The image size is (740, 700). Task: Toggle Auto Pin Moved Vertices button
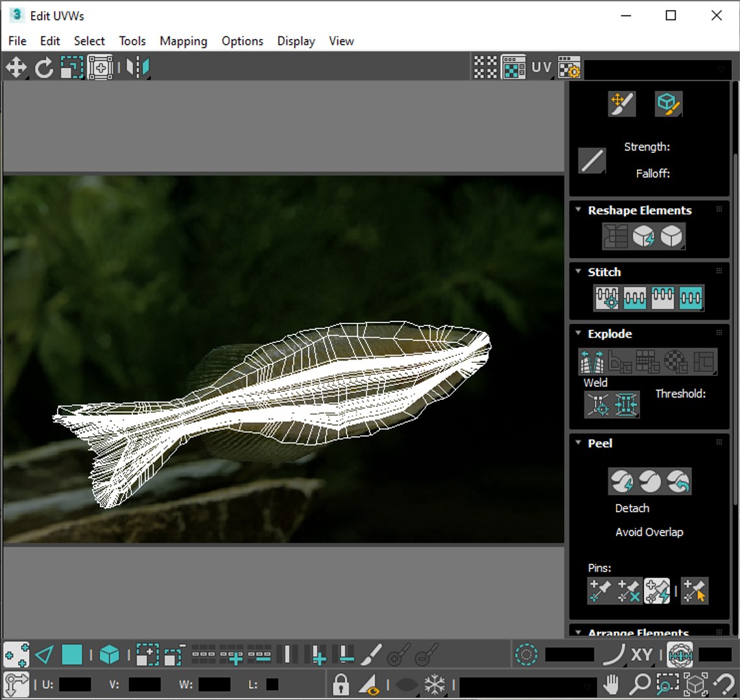point(657,591)
